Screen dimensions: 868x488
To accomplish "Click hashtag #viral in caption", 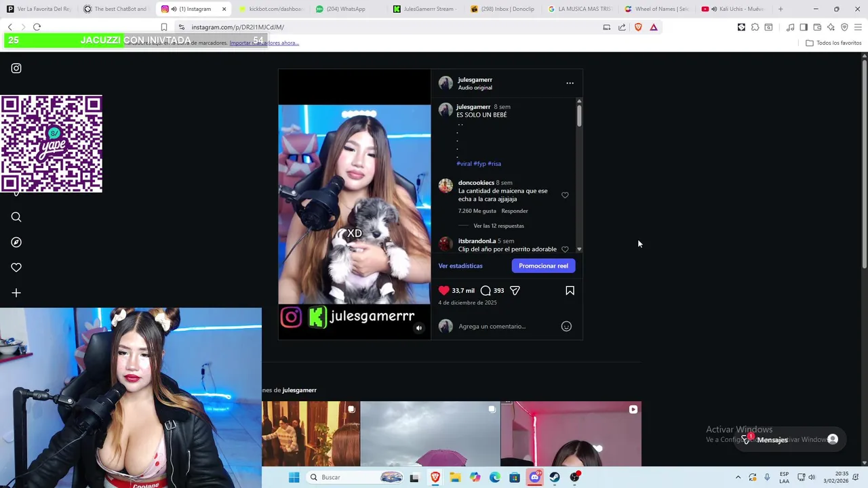I will click(x=464, y=163).
